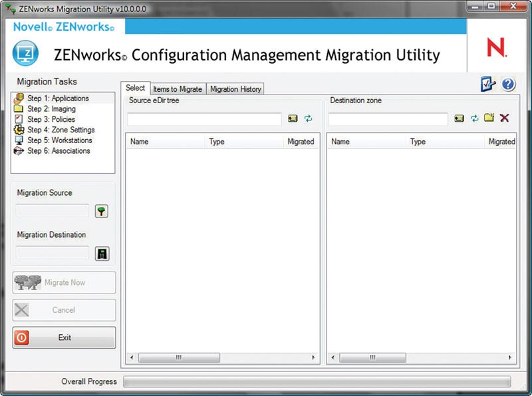Click the Migrate Now button
This screenshot has height=396, width=532.
[64, 283]
